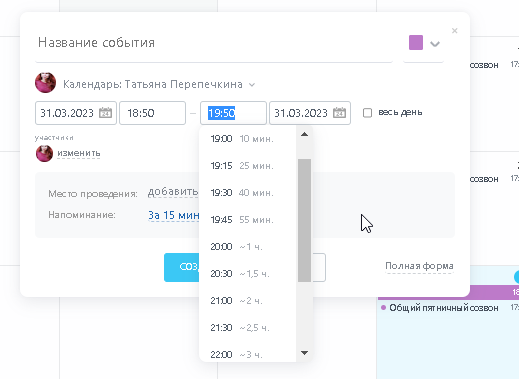The height and width of the screenshot is (379, 519).
Task: Select 19:30 40 мин. end time
Action: (x=248, y=193)
